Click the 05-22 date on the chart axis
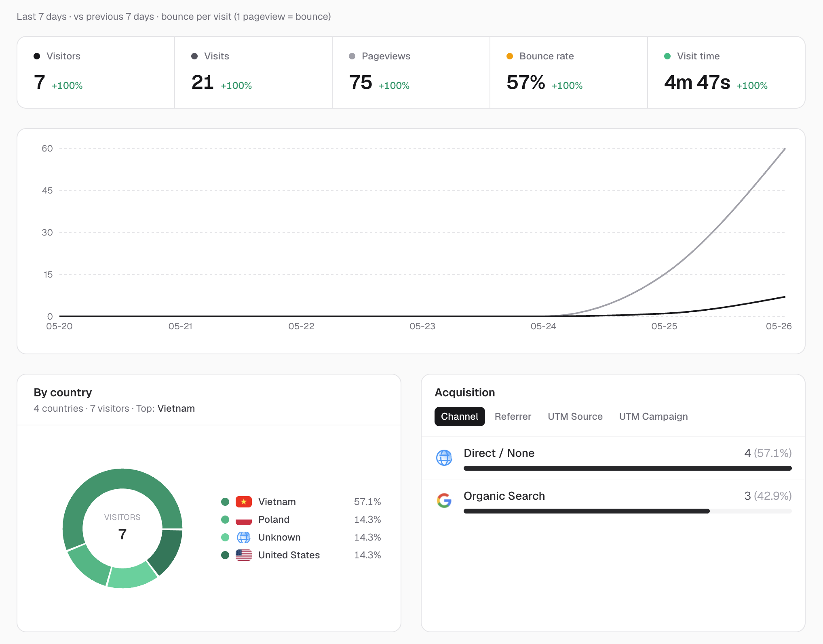The image size is (823, 644). [301, 326]
